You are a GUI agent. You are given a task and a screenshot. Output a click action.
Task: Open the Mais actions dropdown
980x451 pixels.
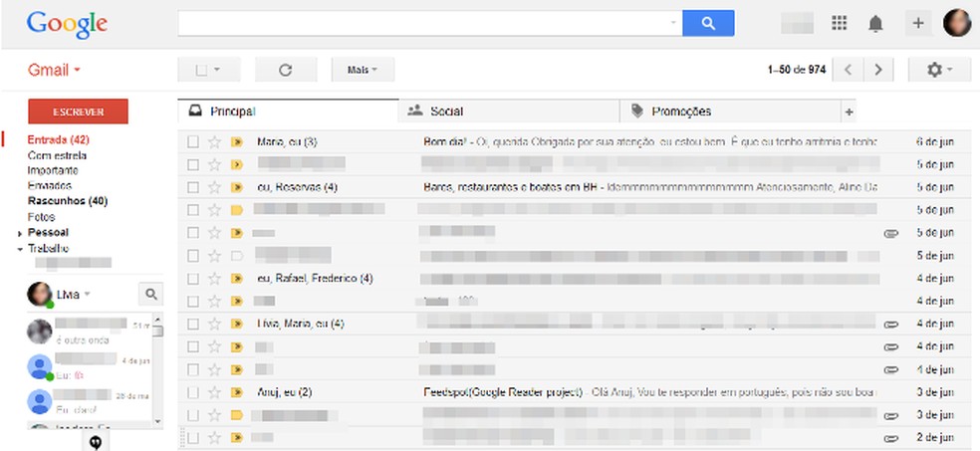tap(363, 70)
